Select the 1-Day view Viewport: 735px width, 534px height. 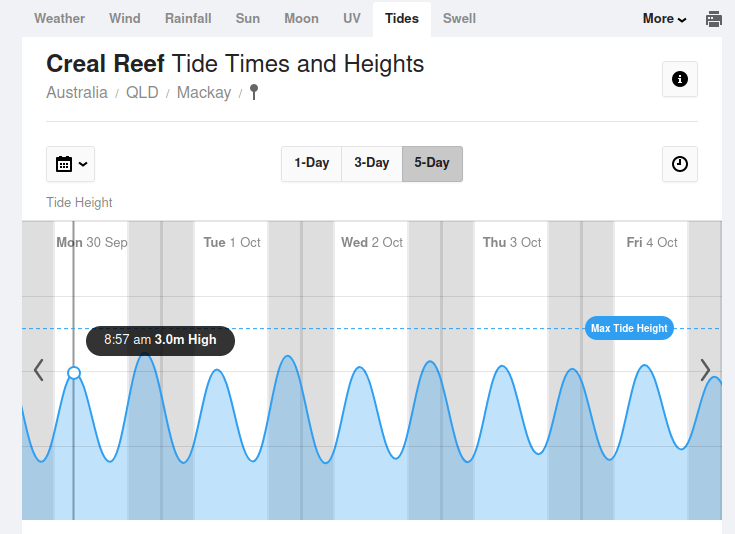pyautogui.click(x=311, y=163)
